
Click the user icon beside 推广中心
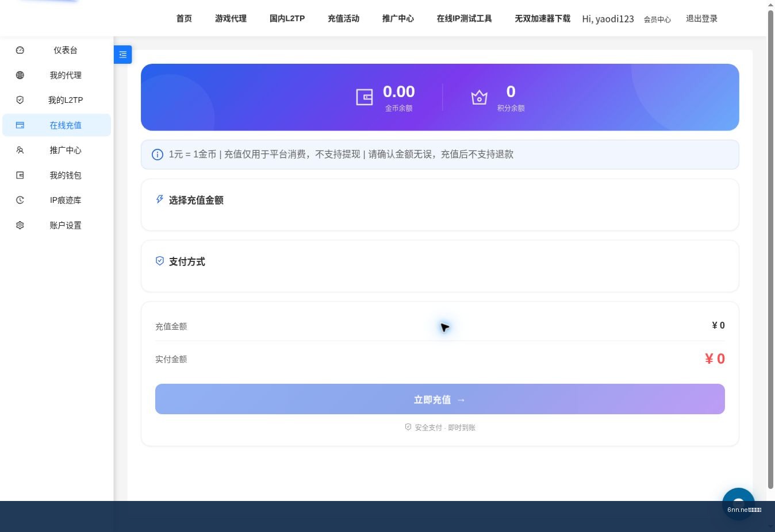(20, 150)
